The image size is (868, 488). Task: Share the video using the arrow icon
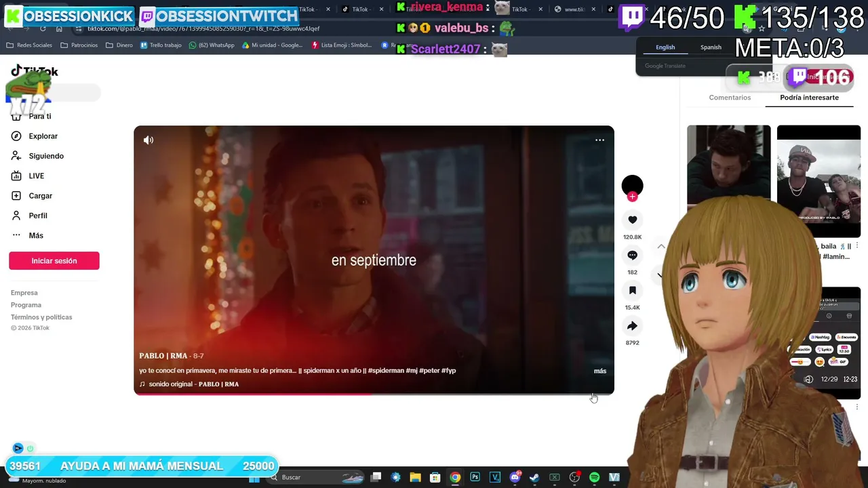point(632,325)
